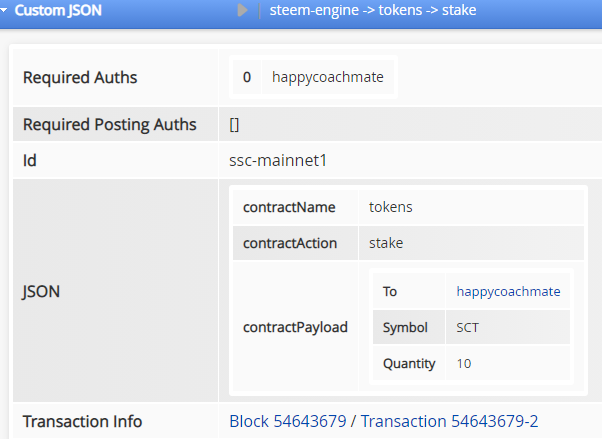Click the To label in payload
This screenshot has width=602, height=439.
[390, 292]
